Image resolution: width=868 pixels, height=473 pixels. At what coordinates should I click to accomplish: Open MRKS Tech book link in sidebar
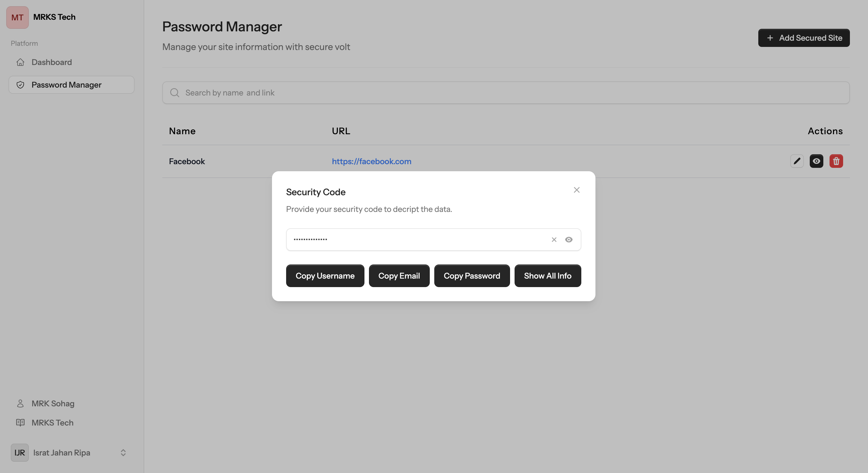pyautogui.click(x=52, y=422)
